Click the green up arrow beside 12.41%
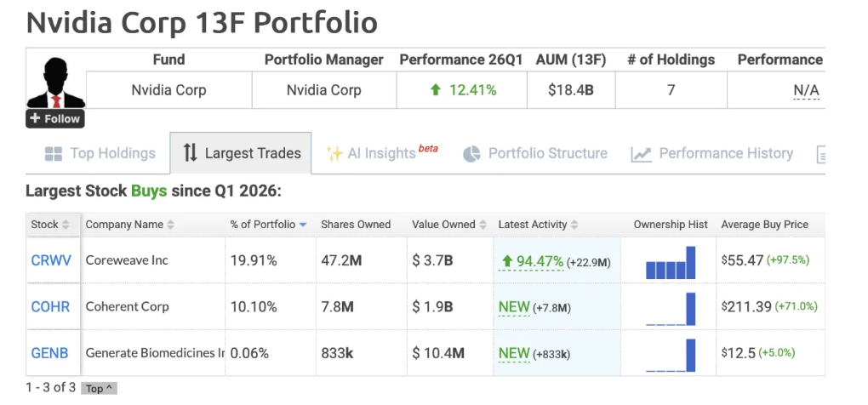The image size is (868, 405). pos(436,89)
